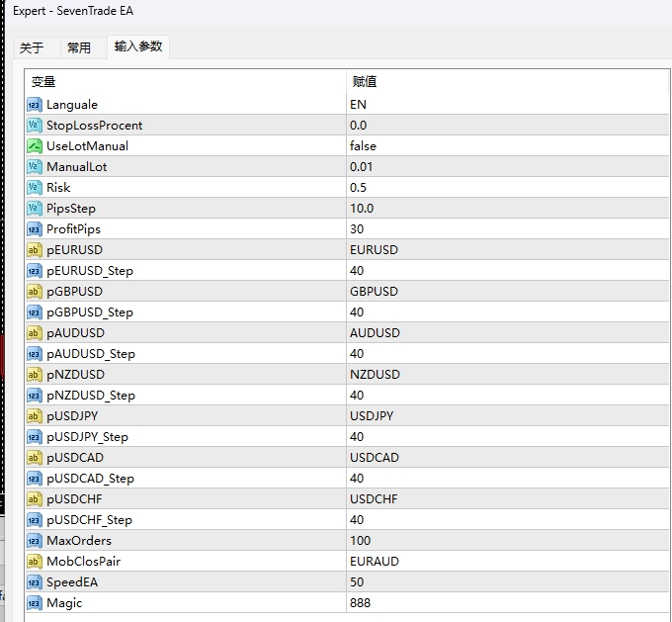
Task: Click the double-type icon beside ManualLot
Action: click(x=35, y=167)
